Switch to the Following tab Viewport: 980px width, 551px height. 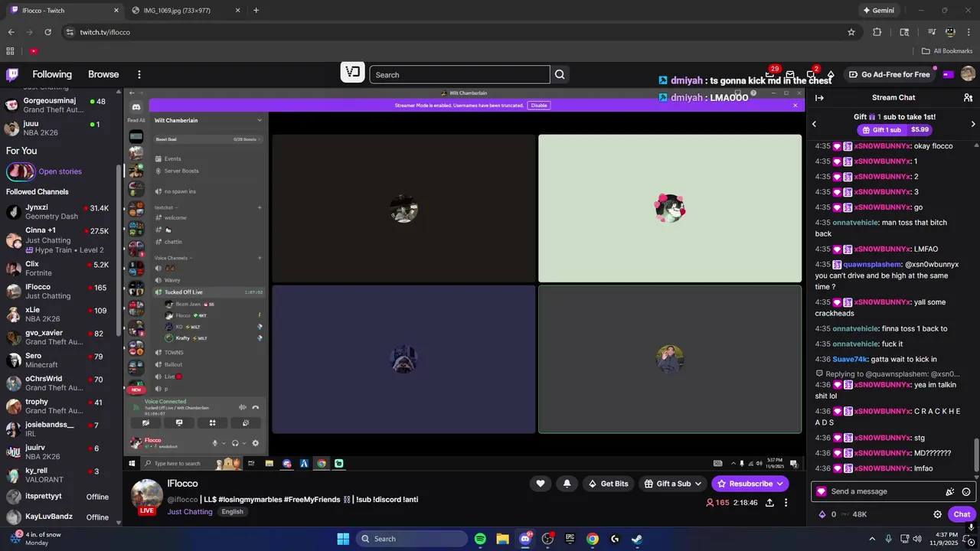[x=52, y=74]
